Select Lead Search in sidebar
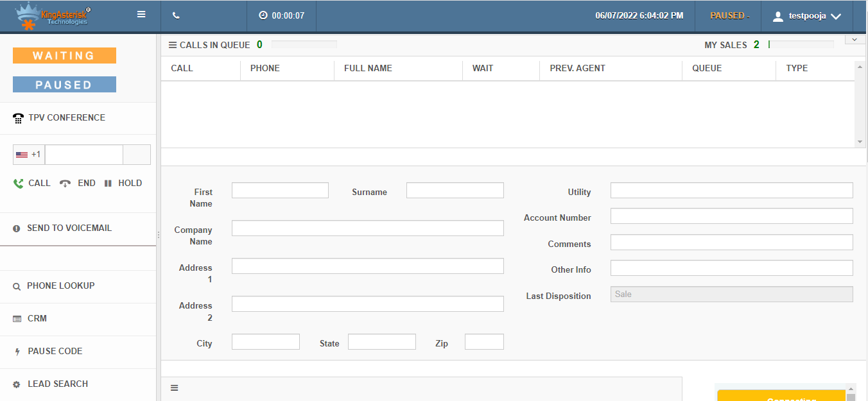The height and width of the screenshot is (401, 868). point(57,384)
